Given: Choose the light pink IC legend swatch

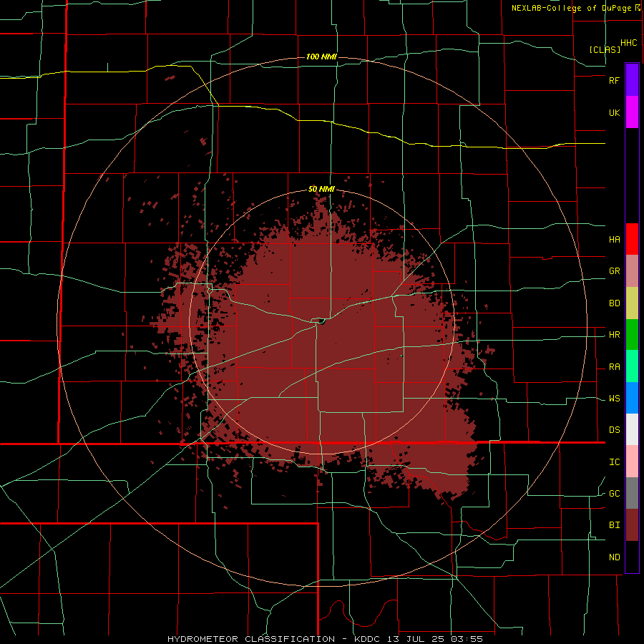Looking at the screenshot, I should (x=632, y=462).
